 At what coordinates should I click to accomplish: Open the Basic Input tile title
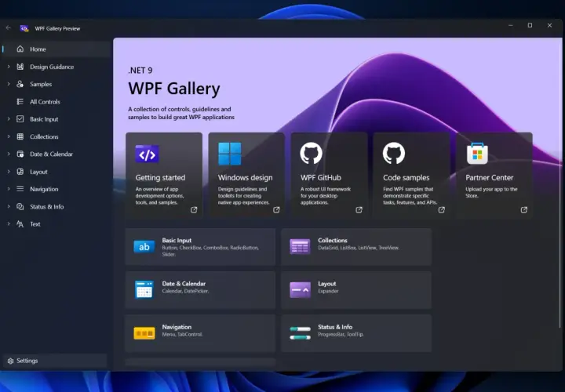coord(177,241)
